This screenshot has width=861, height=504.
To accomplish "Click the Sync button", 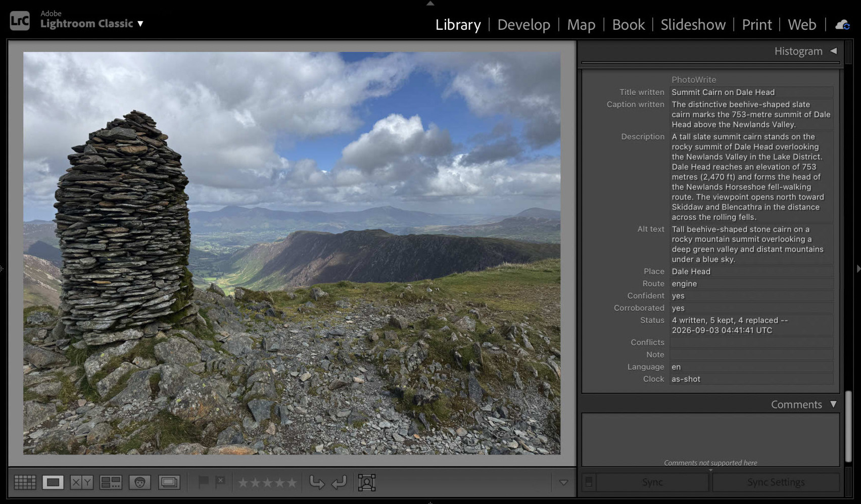I will 652,482.
